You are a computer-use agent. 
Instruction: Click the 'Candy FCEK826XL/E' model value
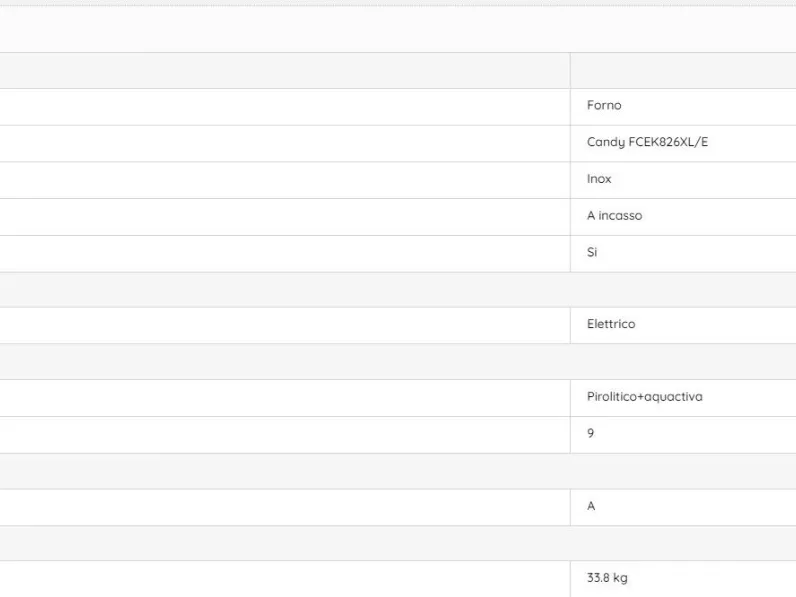(647, 142)
